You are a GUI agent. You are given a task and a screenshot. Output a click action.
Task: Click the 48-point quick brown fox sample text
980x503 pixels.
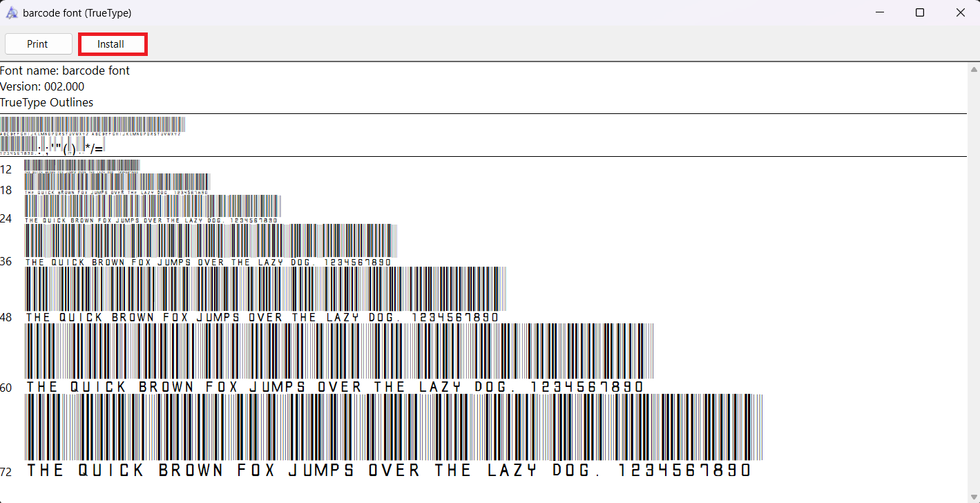point(266,294)
